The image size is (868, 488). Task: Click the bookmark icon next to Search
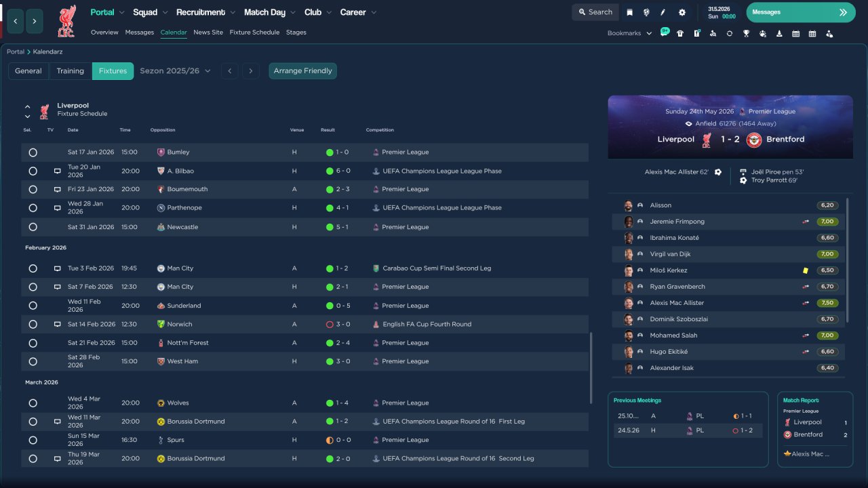coord(630,12)
